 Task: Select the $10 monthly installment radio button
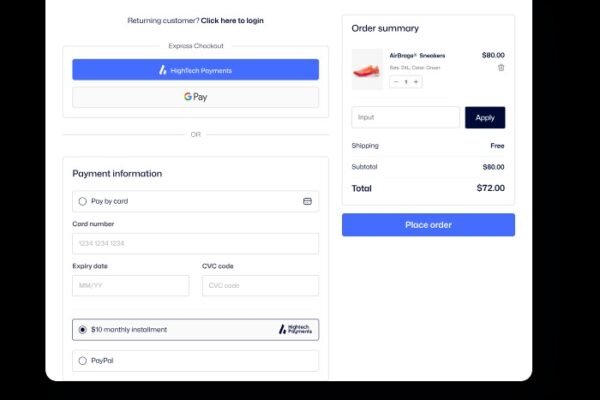(83, 330)
